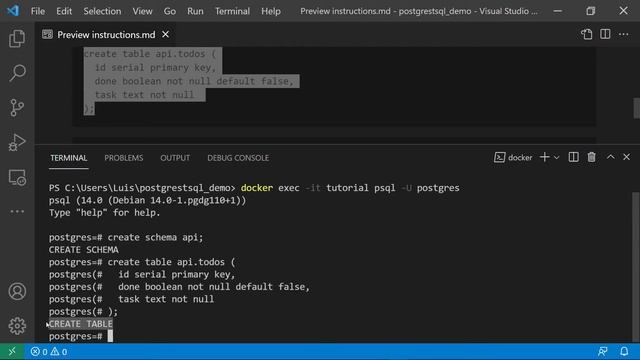Image resolution: width=640 pixels, height=360 pixels.
Task: Open the Explorer view in activity bar
Action: (17, 39)
